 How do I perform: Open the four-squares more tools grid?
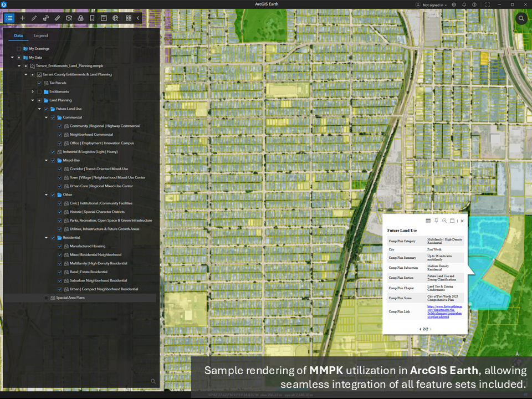coord(129,18)
